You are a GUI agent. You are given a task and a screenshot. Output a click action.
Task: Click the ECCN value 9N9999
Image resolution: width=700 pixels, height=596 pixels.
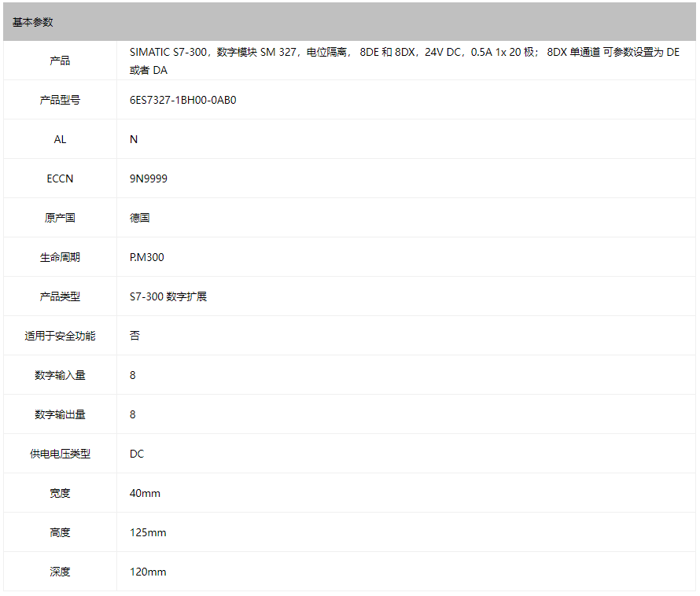pos(148,178)
